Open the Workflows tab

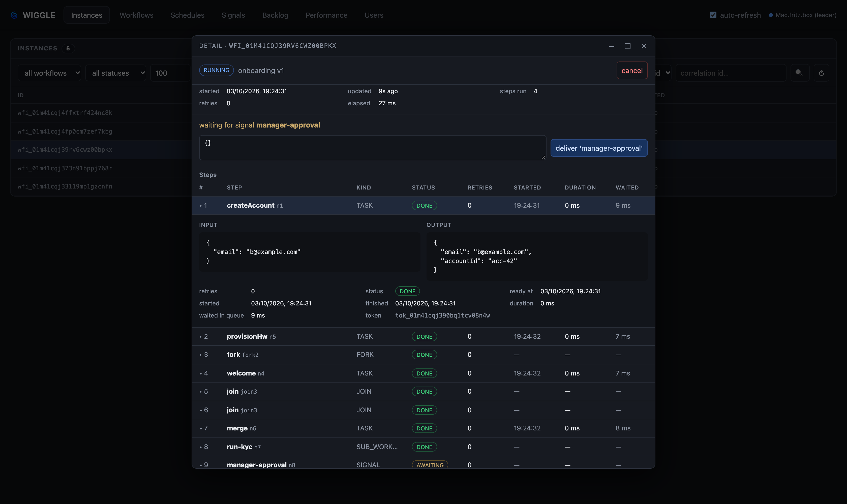click(x=136, y=15)
